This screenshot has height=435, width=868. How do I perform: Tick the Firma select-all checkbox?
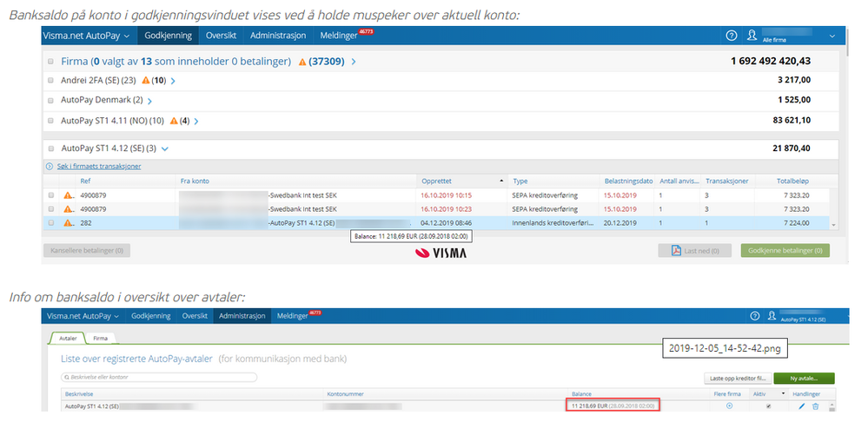tap(50, 62)
